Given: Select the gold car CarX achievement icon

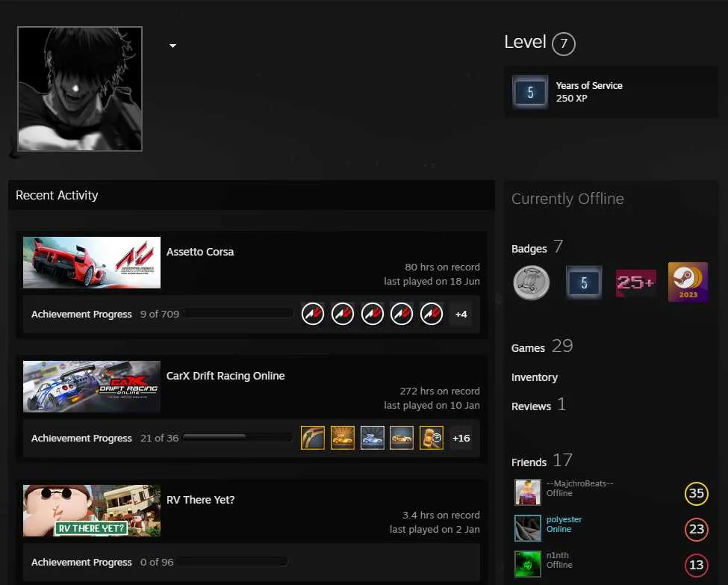Looking at the screenshot, I should pos(343,438).
